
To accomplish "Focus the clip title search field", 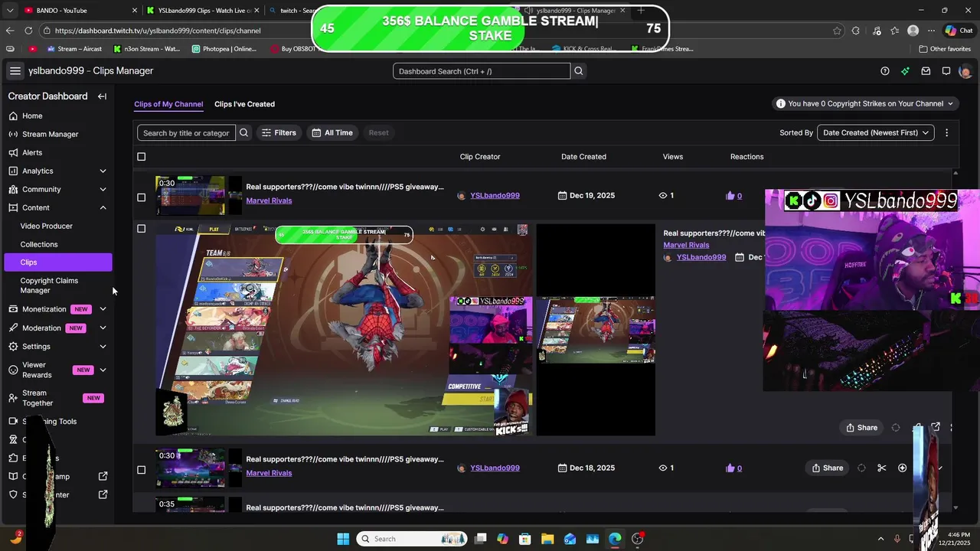I will (186, 132).
